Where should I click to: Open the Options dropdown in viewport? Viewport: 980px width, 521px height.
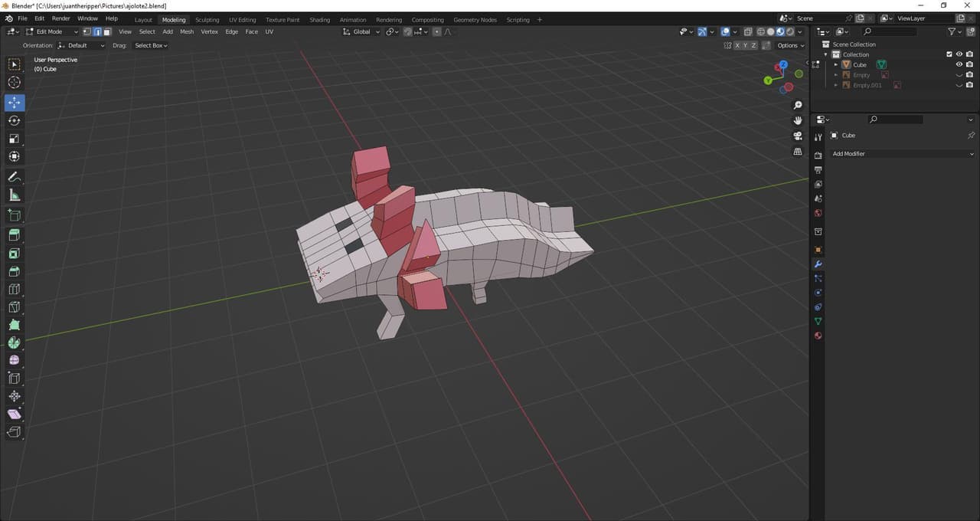click(x=790, y=45)
